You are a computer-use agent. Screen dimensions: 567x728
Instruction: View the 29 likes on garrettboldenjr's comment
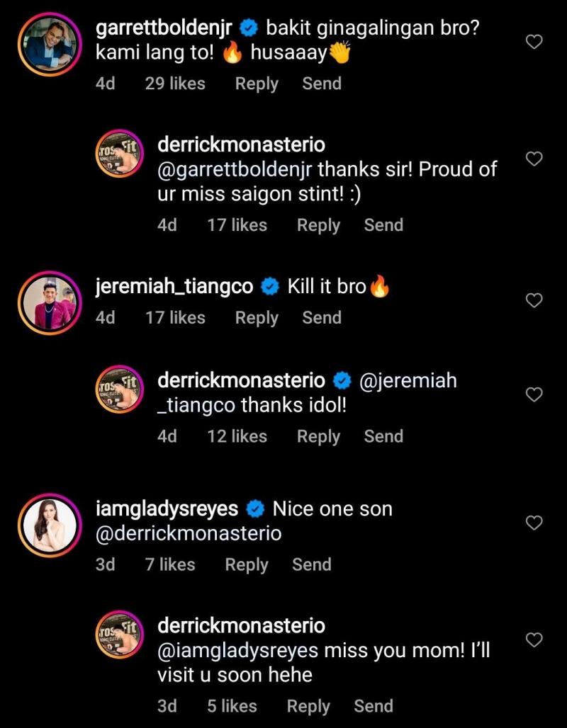pos(175,84)
